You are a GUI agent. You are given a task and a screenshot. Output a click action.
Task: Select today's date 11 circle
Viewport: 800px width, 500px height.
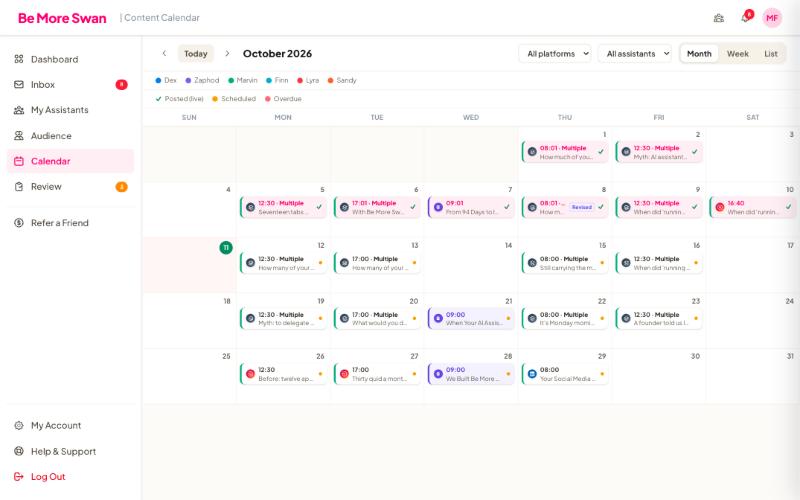(226, 247)
